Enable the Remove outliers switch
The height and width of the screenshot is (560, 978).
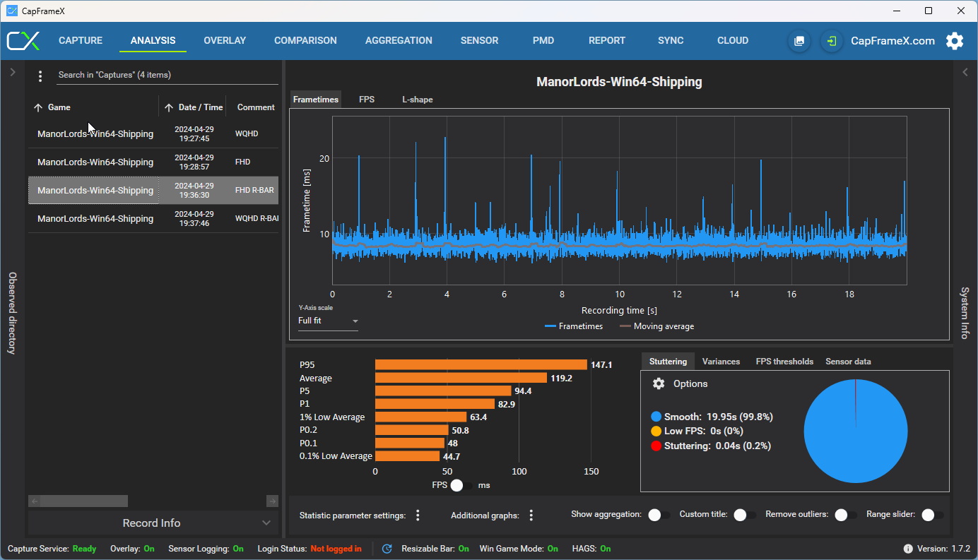pos(846,515)
